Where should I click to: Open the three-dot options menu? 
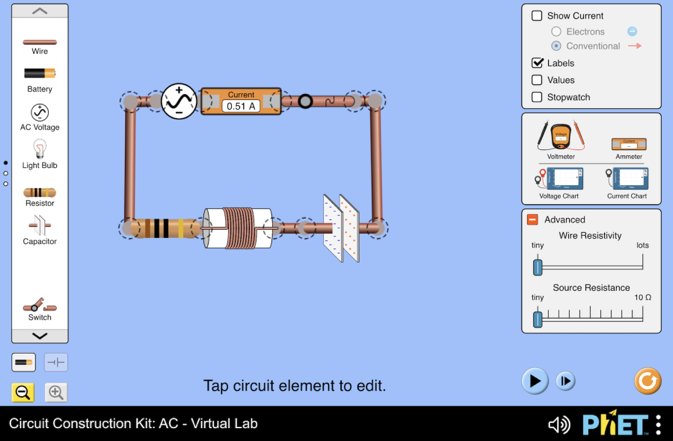(x=658, y=424)
